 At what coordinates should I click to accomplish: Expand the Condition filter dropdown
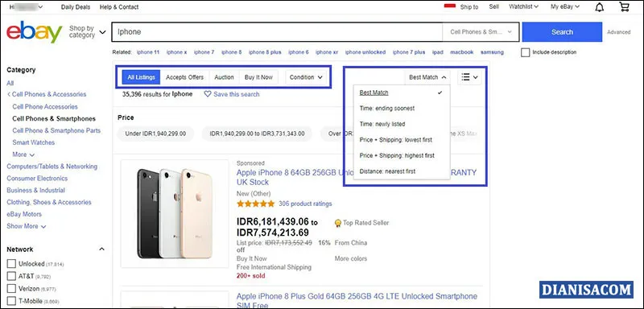pyautogui.click(x=306, y=77)
